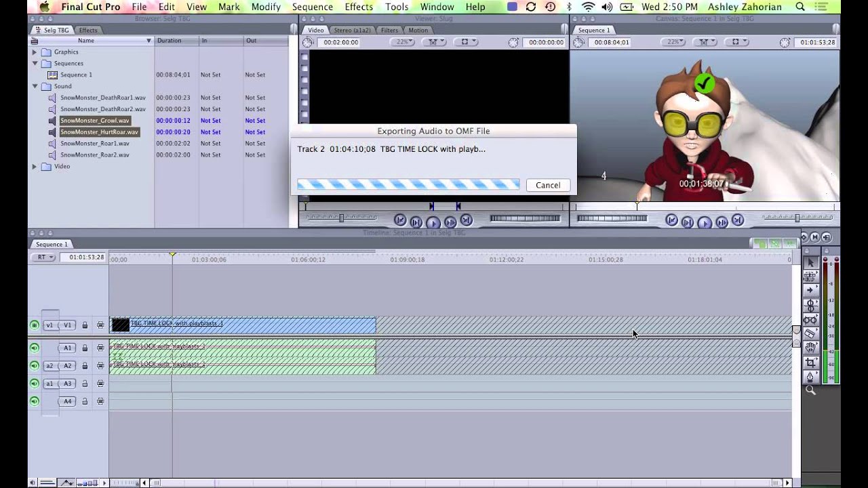Click the Canvas current timecode field
This screenshot has width=868, height=488.
pyautogui.click(x=818, y=42)
